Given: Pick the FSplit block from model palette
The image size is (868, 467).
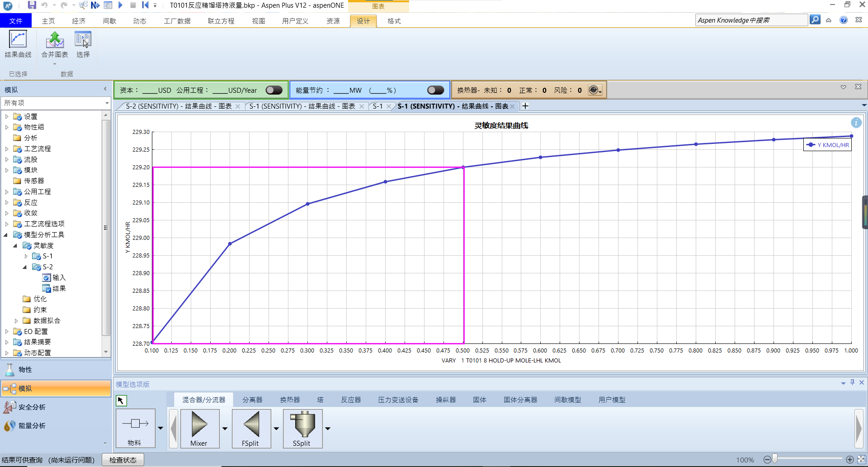Looking at the screenshot, I should coord(251,429).
